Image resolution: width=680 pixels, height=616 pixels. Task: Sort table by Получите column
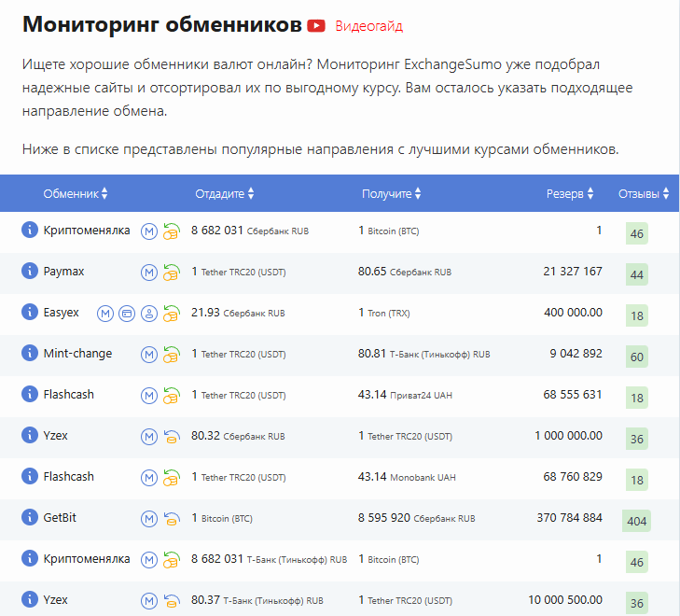tap(391, 193)
